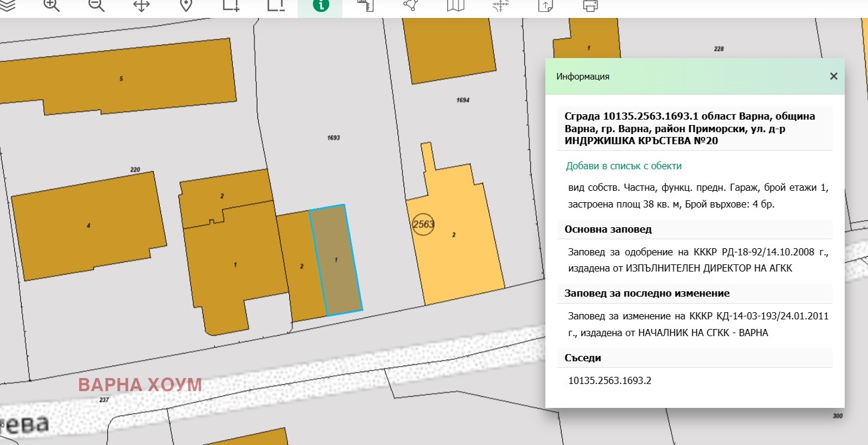
Task: Select the Zoom In magnifier tool
Action: click(x=51, y=7)
